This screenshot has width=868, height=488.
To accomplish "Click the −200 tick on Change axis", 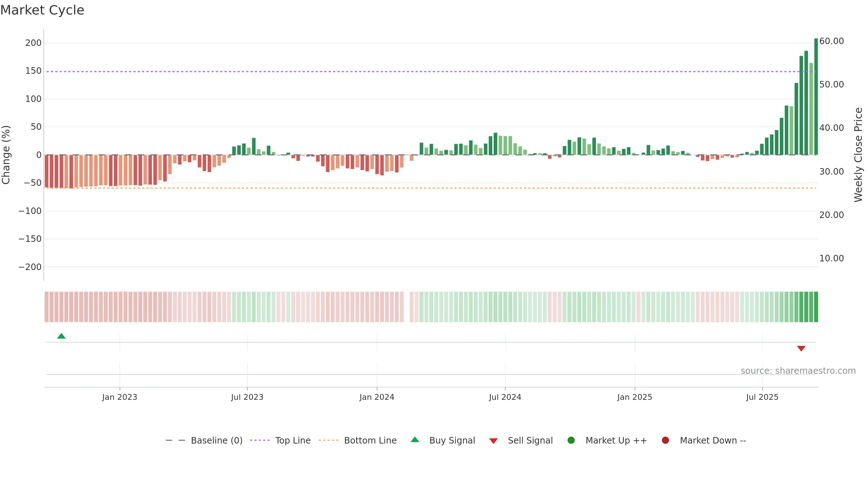I will [30, 267].
